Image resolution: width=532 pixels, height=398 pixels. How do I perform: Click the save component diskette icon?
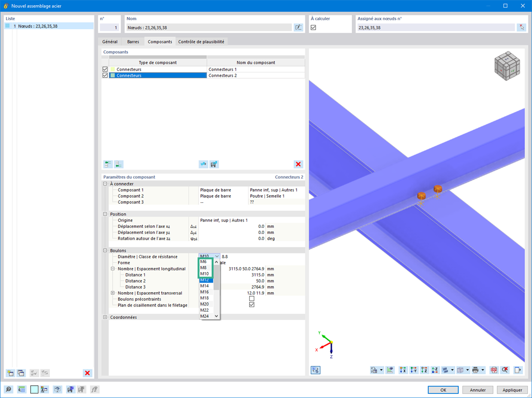click(214, 165)
